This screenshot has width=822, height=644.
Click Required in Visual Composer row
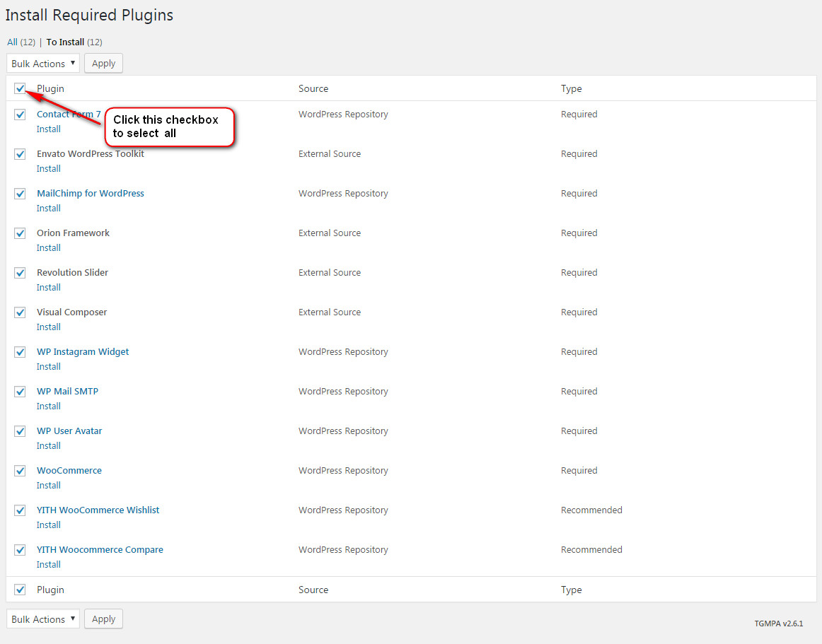[x=579, y=312]
